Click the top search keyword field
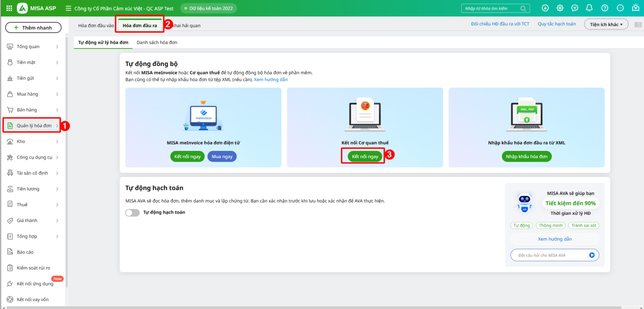The width and height of the screenshot is (644, 309). click(x=491, y=8)
